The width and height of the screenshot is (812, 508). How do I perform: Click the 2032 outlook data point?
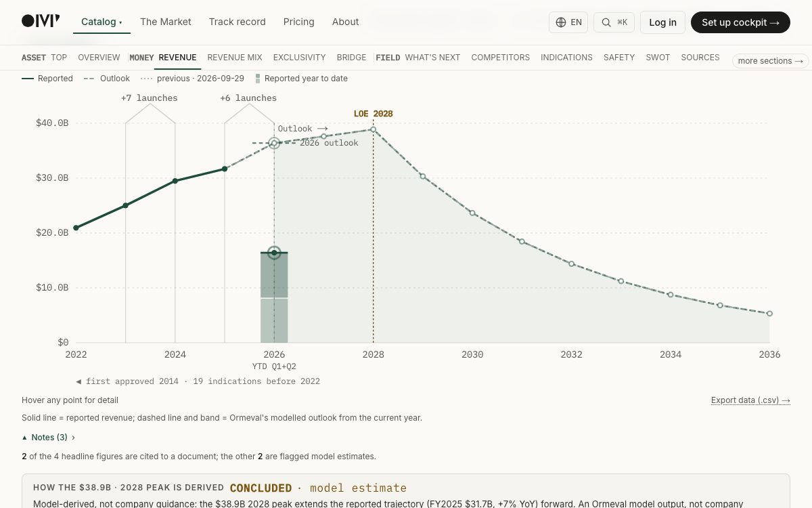tap(571, 263)
